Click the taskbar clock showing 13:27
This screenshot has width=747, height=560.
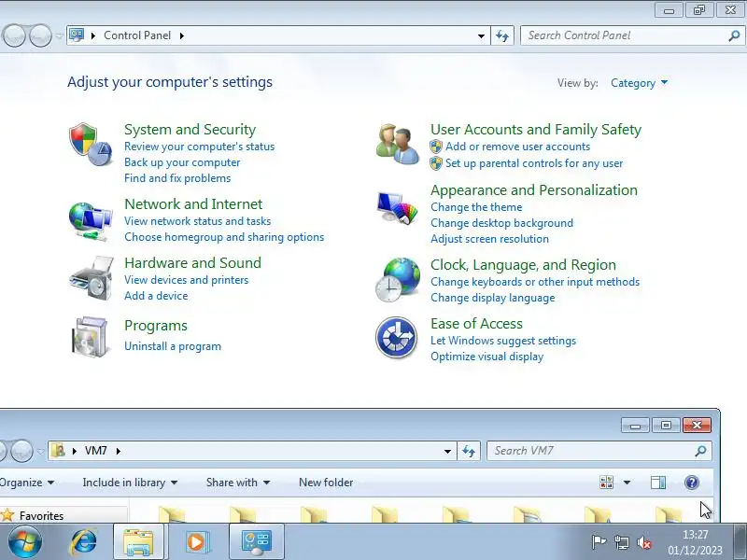[695, 542]
